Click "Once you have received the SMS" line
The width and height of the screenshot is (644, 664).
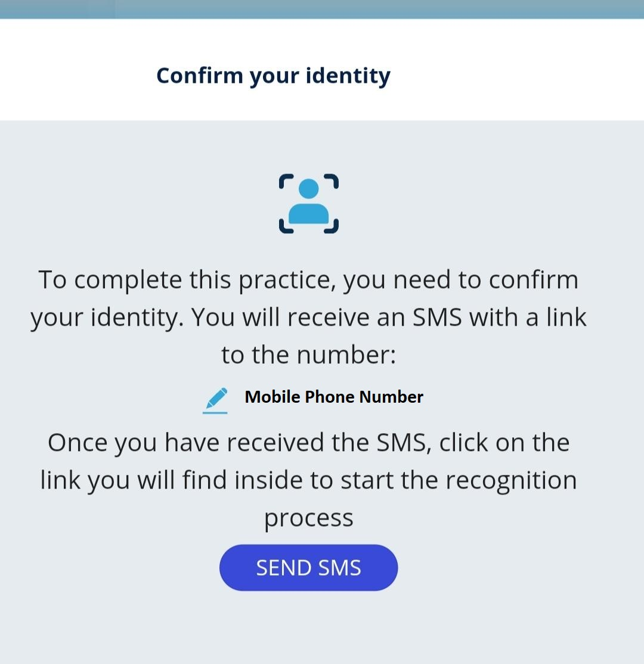[x=308, y=443]
